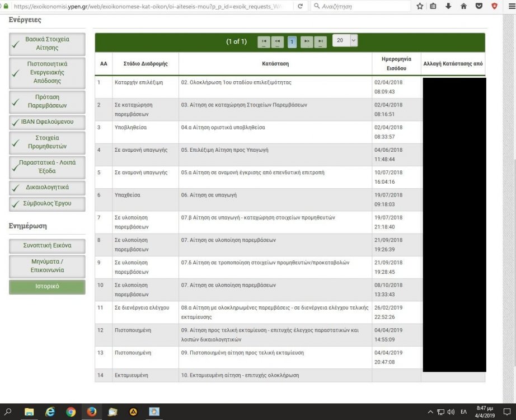Switch to Συνοπτική Εικόνα view
The image size is (516, 420).
click(47, 246)
